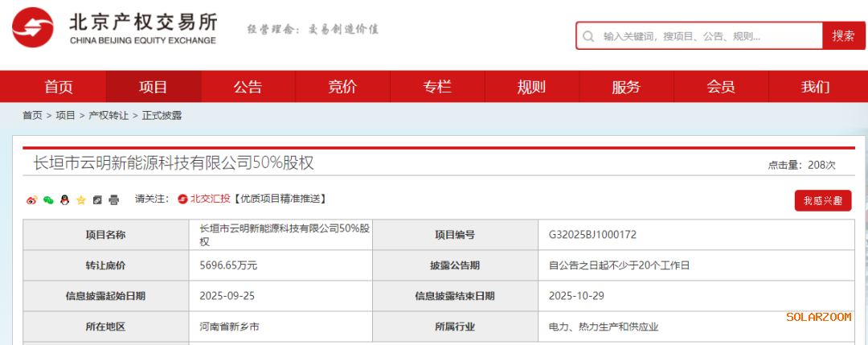Share via the WeChat icon
This screenshot has width=868, height=345.
48,199
